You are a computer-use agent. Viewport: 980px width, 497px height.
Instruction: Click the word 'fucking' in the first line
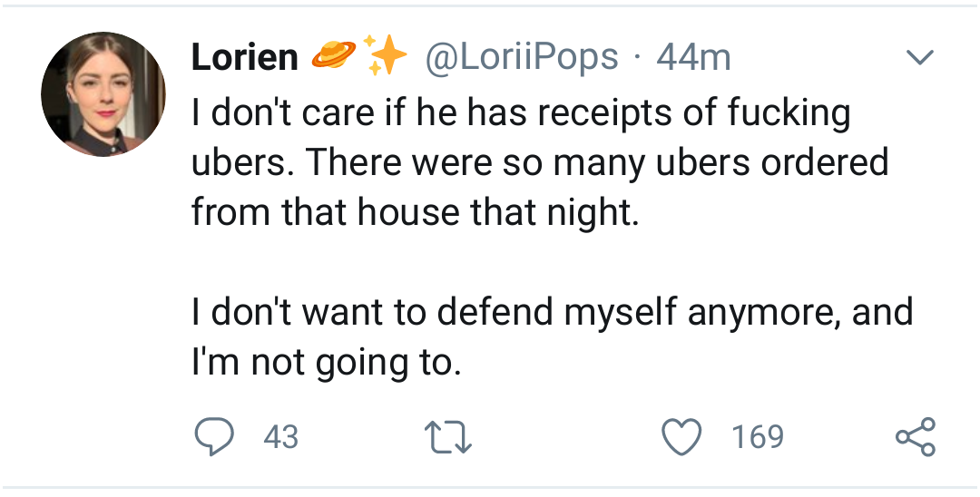click(789, 113)
